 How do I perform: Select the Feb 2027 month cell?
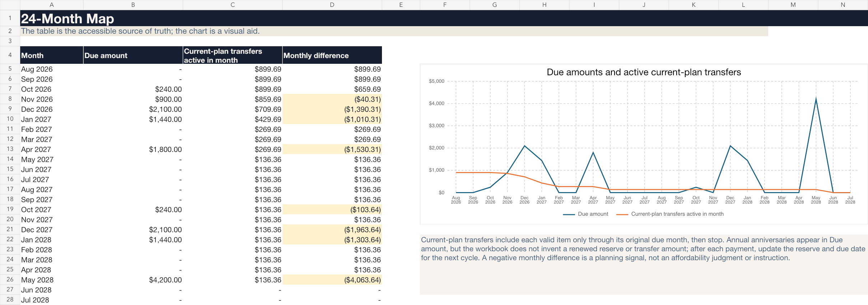coord(52,129)
